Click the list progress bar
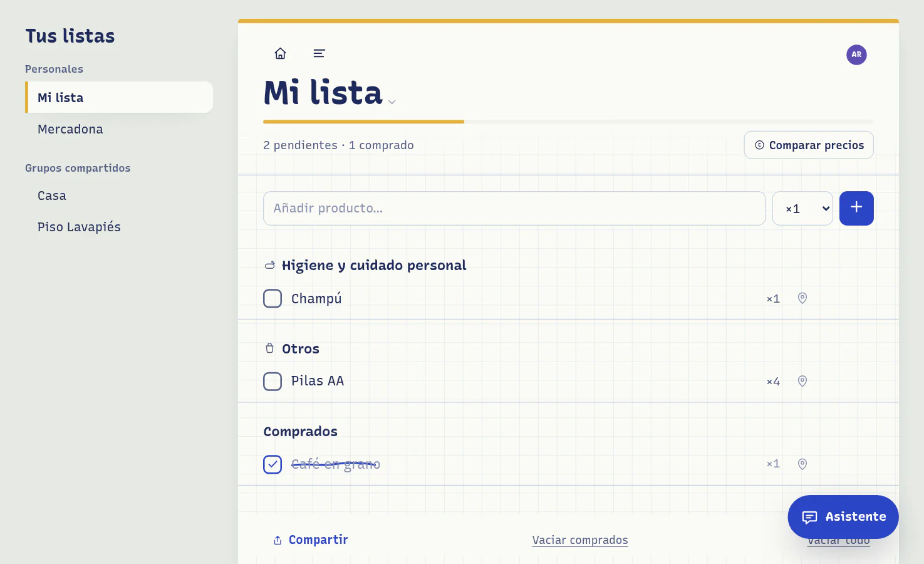The image size is (924, 564). tap(568, 122)
